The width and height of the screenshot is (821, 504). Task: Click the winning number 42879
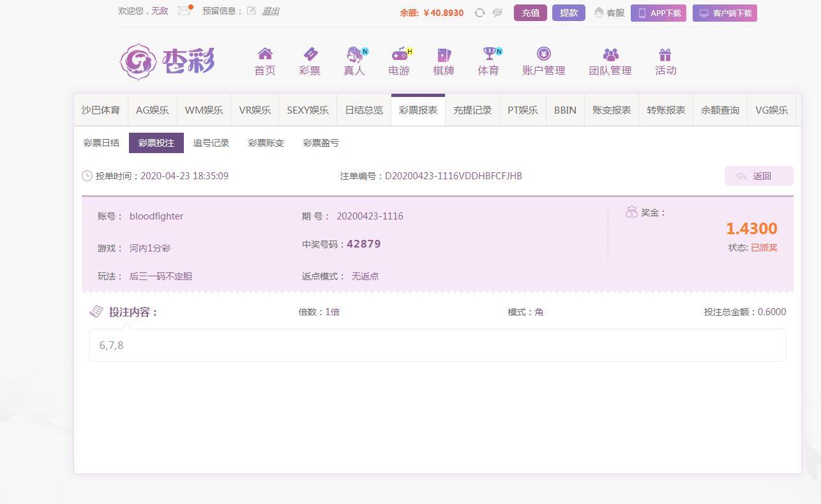[364, 244]
